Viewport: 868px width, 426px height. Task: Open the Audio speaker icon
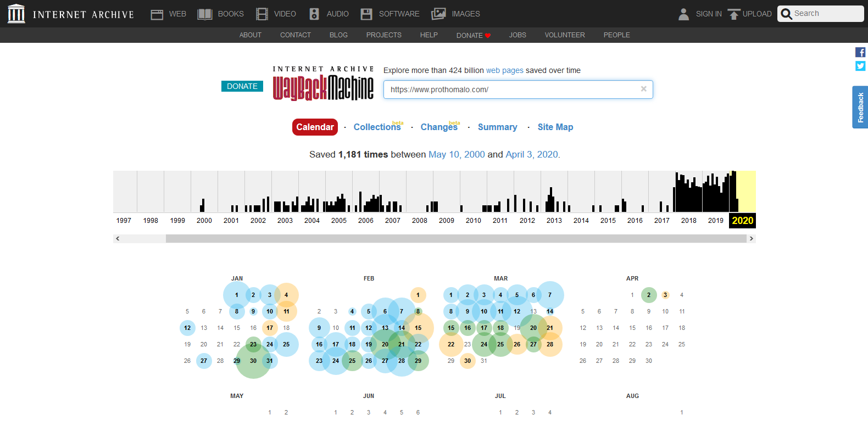coord(314,14)
